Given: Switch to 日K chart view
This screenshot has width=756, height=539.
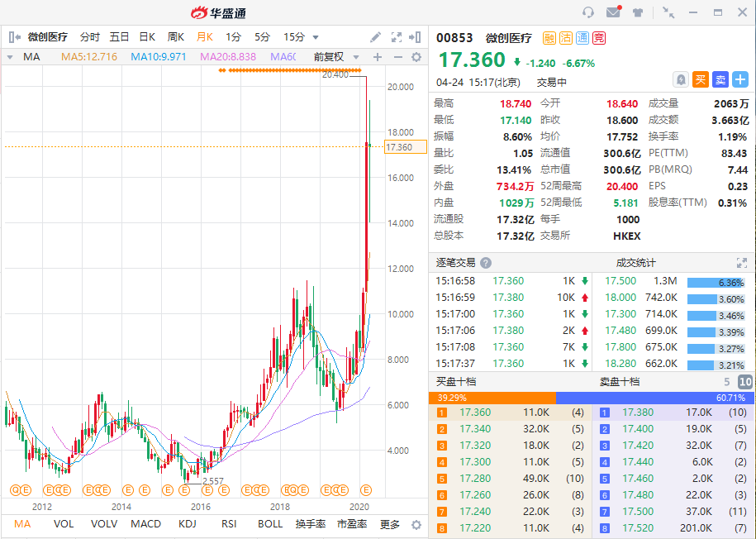Looking at the screenshot, I should coord(148,37).
